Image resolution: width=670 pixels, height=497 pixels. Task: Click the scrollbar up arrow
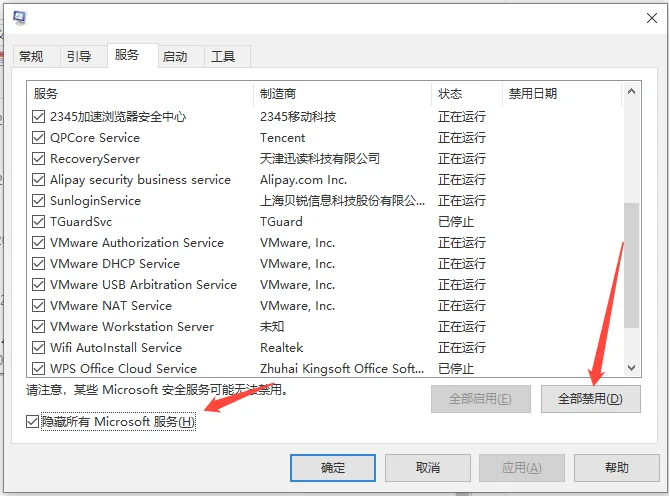tap(632, 91)
